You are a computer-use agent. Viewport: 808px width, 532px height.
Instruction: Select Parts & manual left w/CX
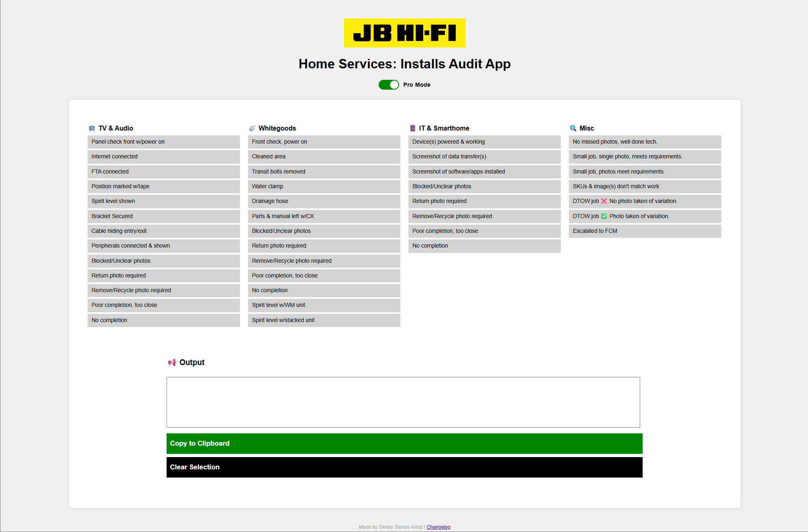coord(324,216)
